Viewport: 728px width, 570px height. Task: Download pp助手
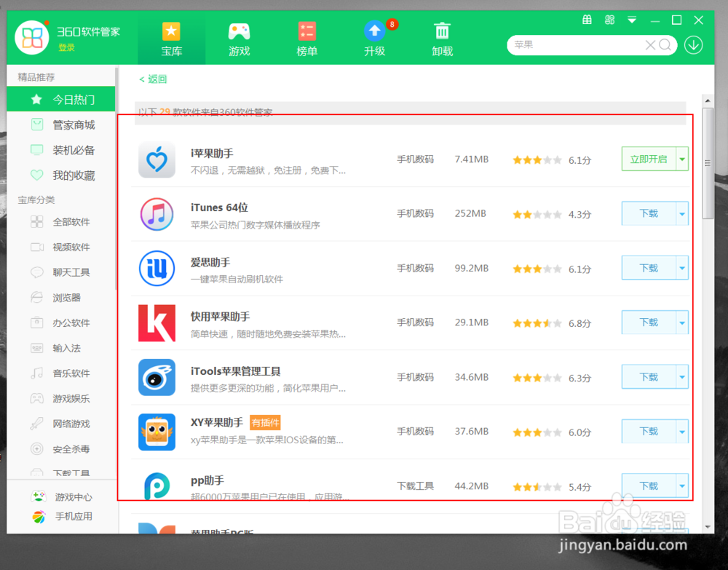(x=649, y=486)
